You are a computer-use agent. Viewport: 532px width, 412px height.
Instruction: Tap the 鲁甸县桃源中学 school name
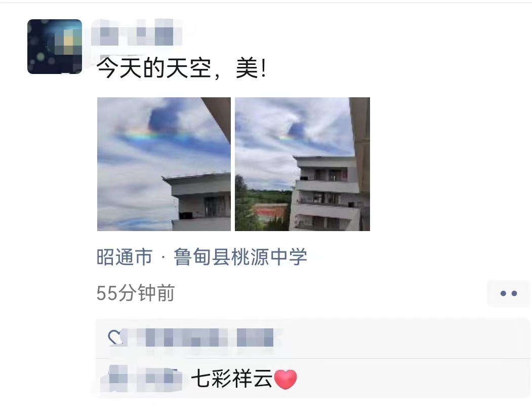[240, 257]
